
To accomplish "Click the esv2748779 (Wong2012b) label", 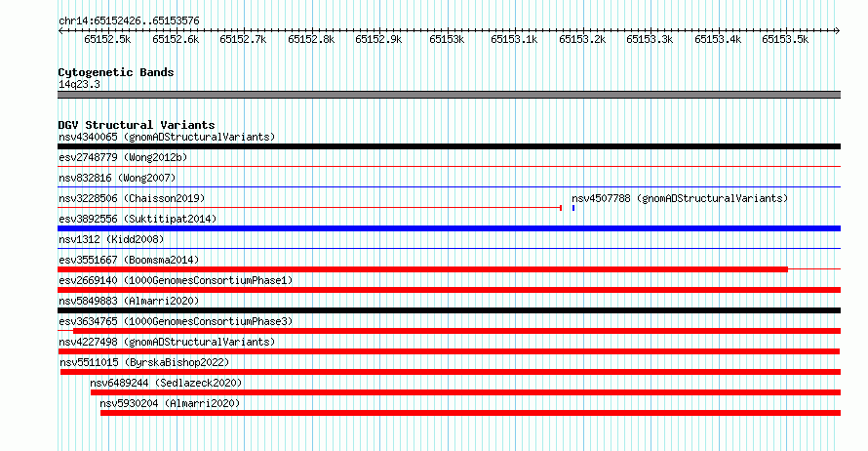I will 123,157.
